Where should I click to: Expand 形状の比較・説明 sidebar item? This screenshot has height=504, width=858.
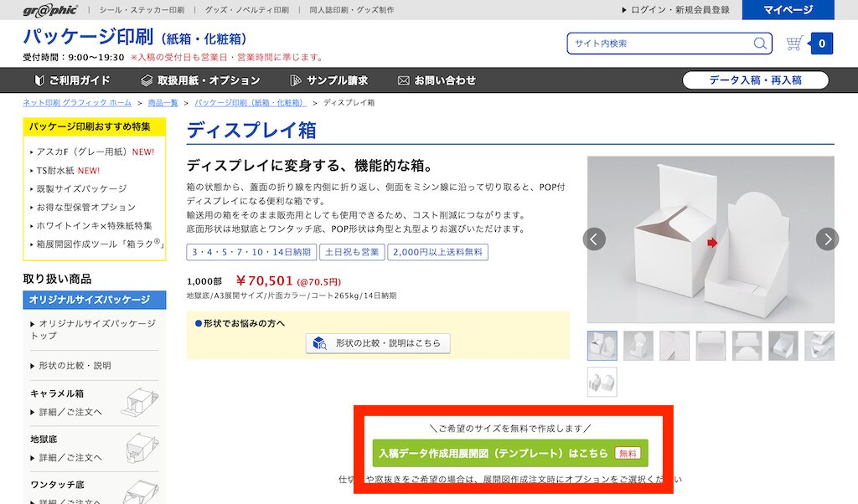point(75,366)
